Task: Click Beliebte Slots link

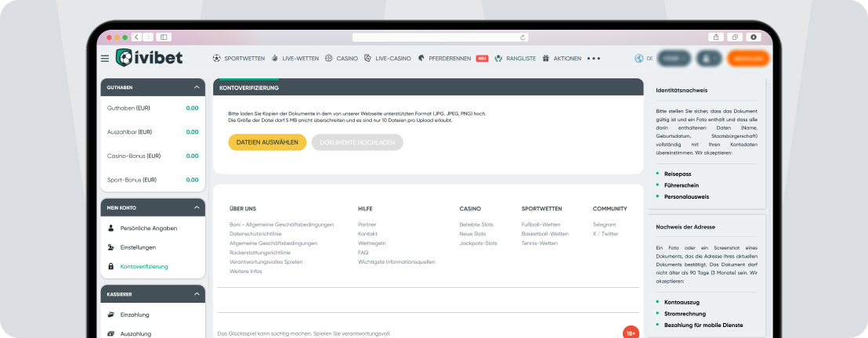Action: [476, 225]
